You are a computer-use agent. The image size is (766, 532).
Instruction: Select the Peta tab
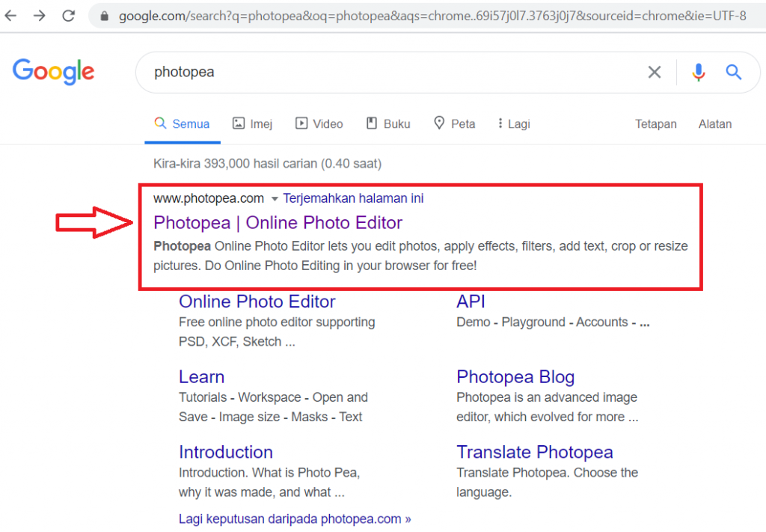click(454, 124)
